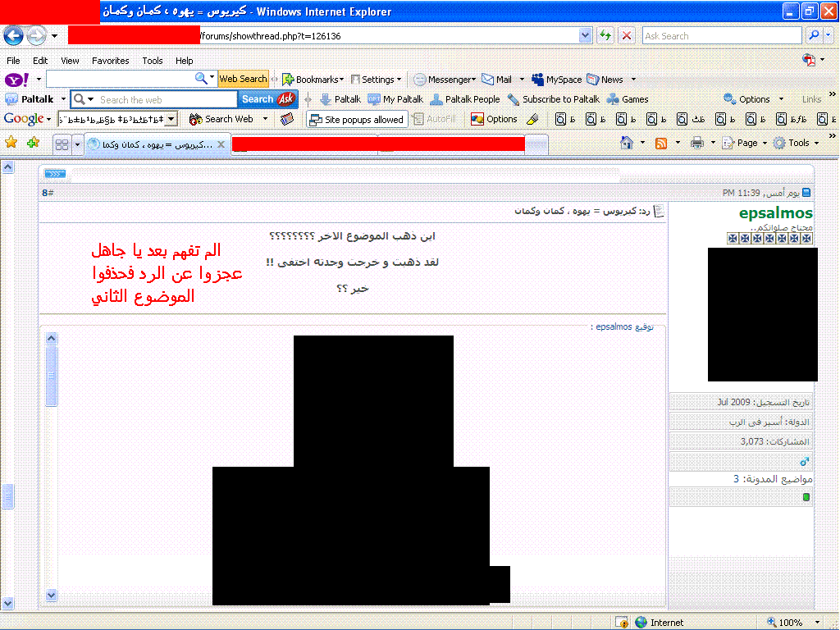
Task: Click the yellow Web Search button
Action: [x=242, y=80]
